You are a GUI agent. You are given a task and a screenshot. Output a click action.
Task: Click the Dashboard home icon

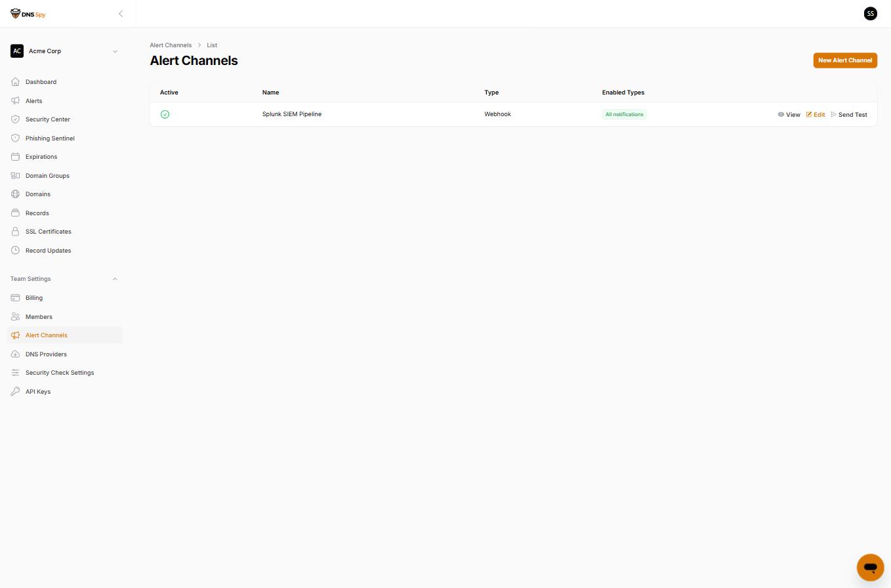pos(15,82)
